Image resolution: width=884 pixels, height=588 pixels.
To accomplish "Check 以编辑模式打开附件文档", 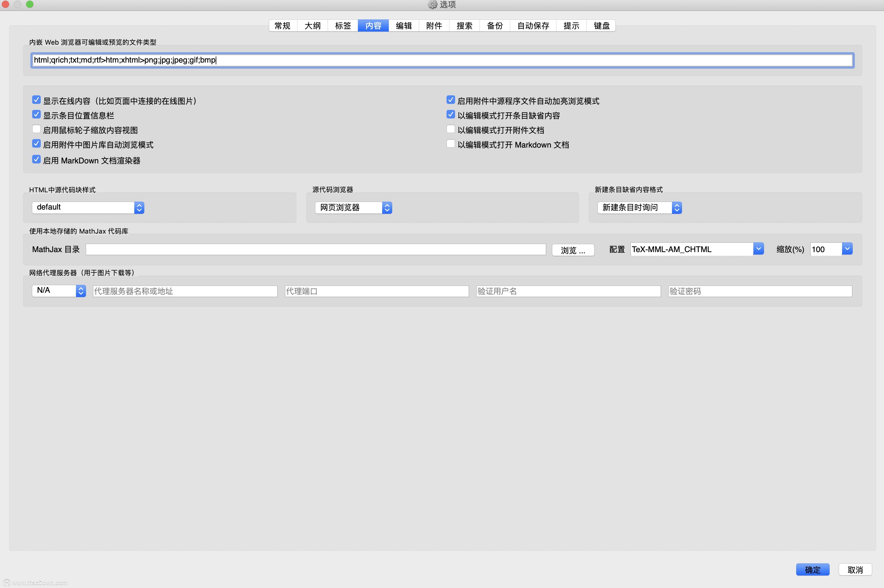I will coord(451,129).
